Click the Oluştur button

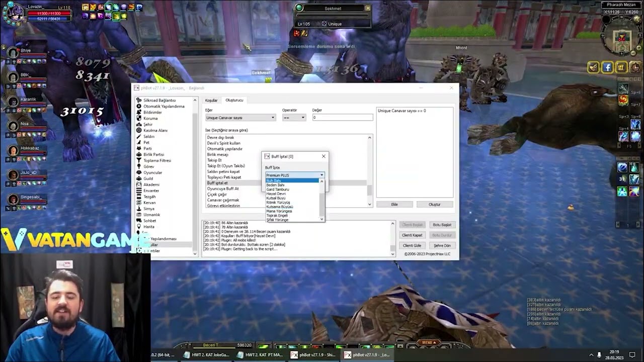[x=434, y=205]
